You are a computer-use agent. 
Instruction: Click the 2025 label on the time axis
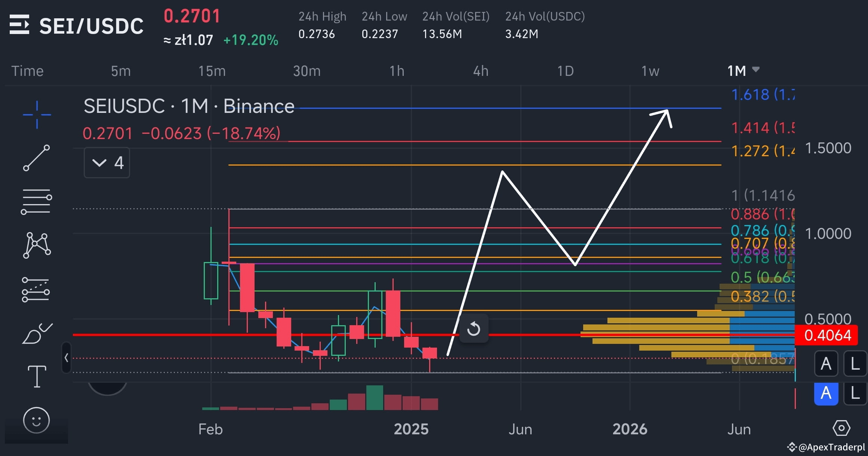[411, 429]
